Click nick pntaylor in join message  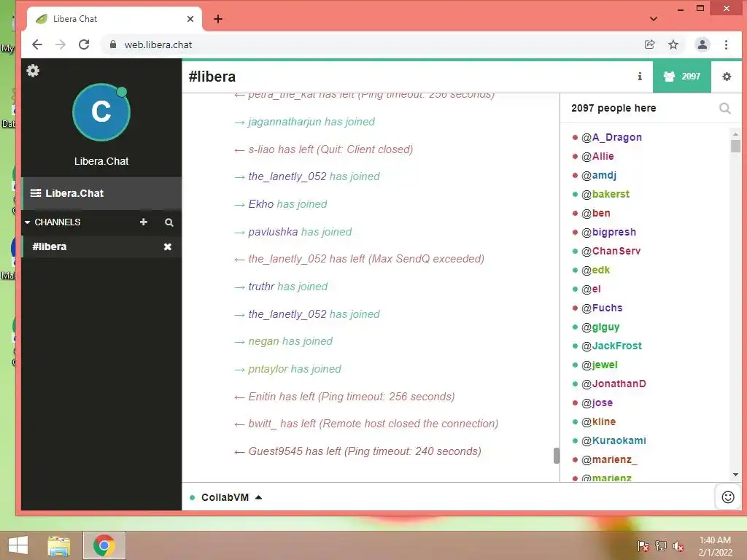268,369
